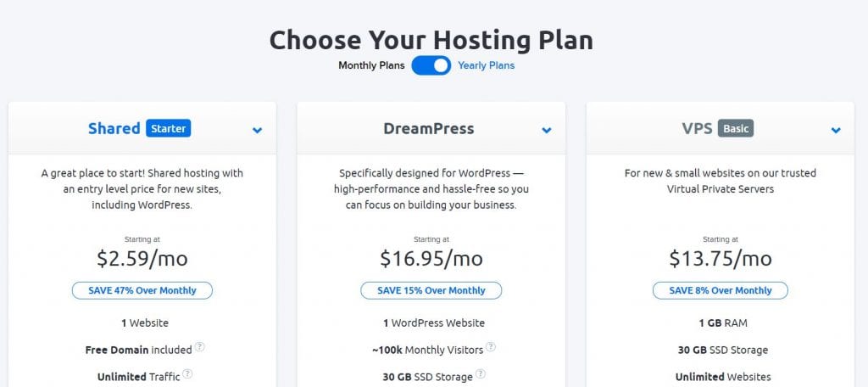Expand the VPS plan dropdown chevron
The height and width of the screenshot is (387, 868).
pyautogui.click(x=836, y=131)
